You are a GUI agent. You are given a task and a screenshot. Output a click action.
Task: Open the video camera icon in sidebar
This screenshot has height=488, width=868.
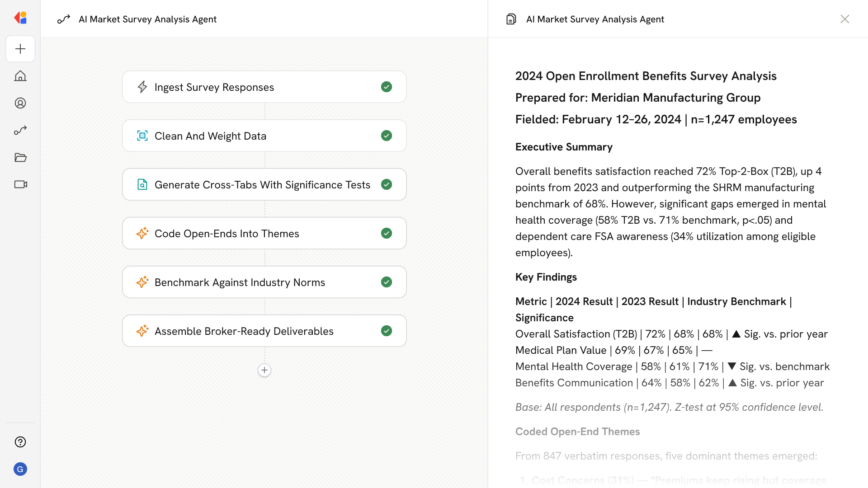(x=20, y=184)
